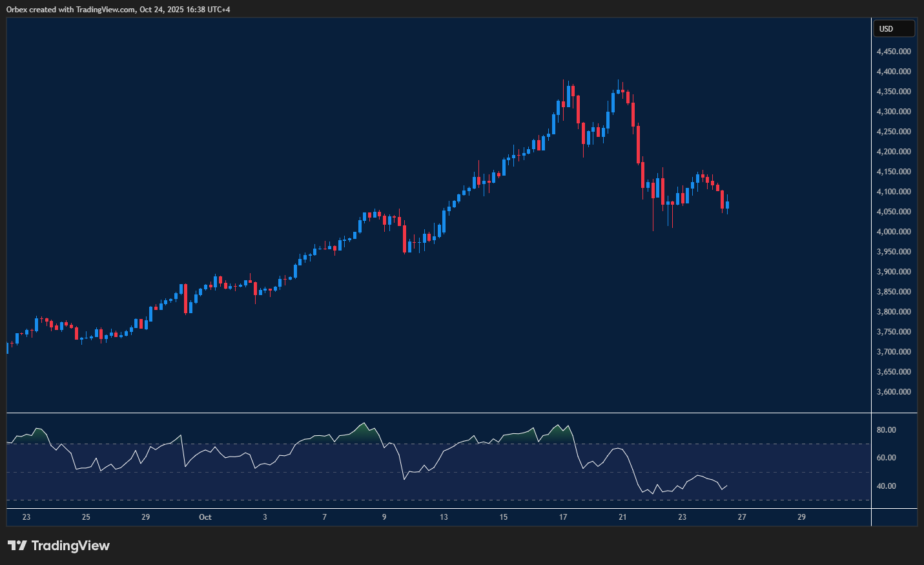Click the Orbex TradingView.com attribution header
The image size is (924, 565).
click(118, 10)
